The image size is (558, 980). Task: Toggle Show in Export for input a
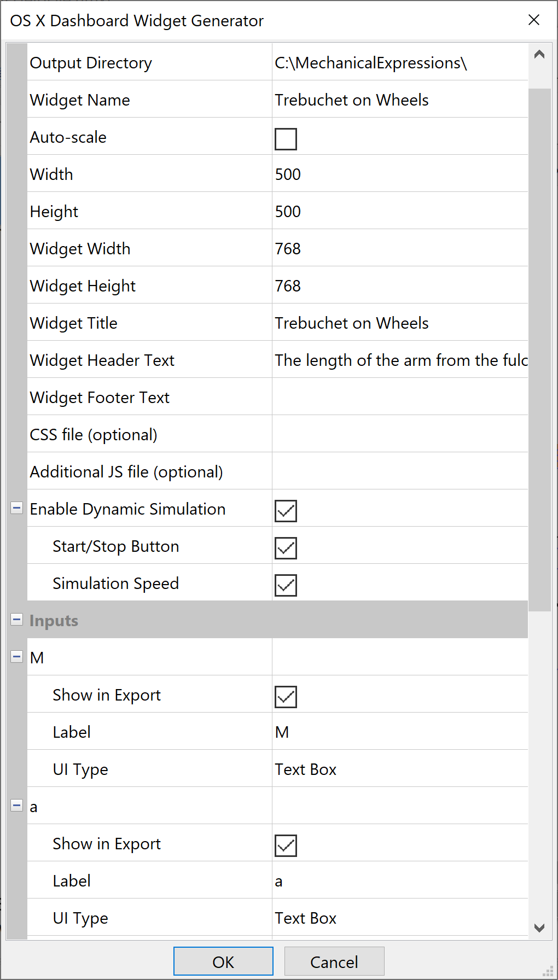pos(286,845)
